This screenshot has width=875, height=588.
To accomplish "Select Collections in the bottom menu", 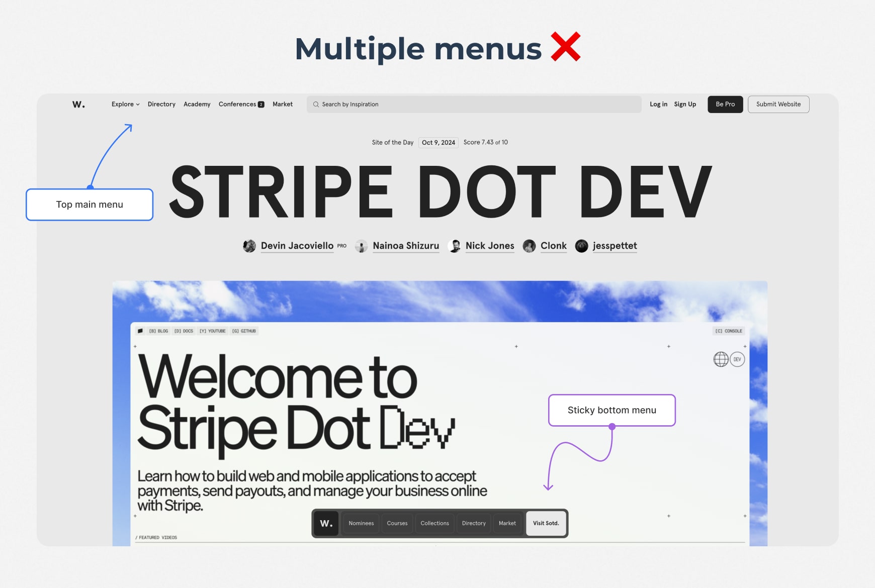I will click(x=434, y=523).
